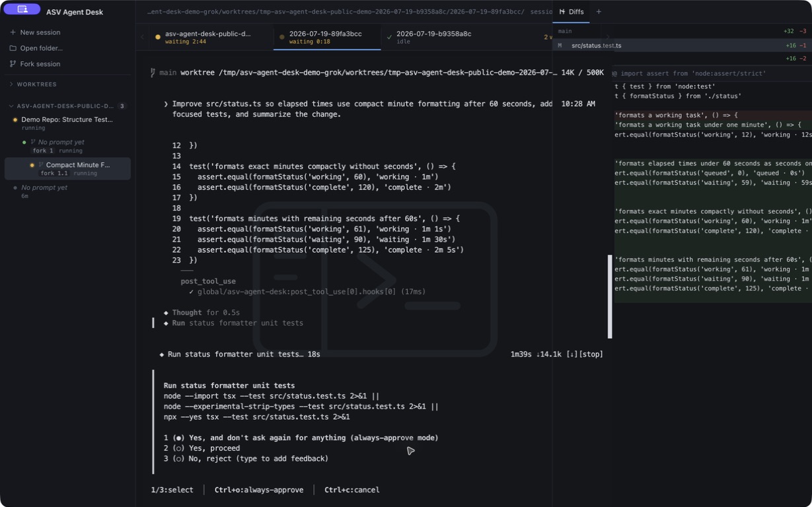
Task: Click the 1/3:select hint
Action: [172, 490]
